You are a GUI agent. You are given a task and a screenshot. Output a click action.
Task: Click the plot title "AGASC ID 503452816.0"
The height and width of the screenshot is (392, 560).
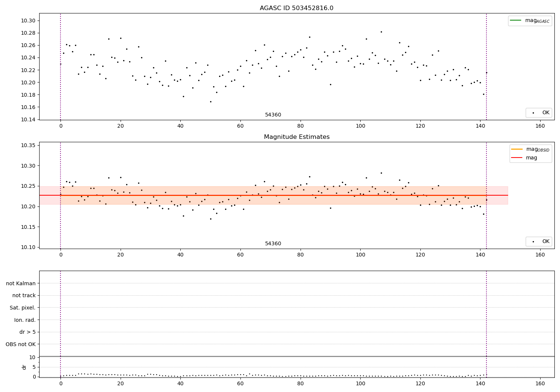point(296,8)
